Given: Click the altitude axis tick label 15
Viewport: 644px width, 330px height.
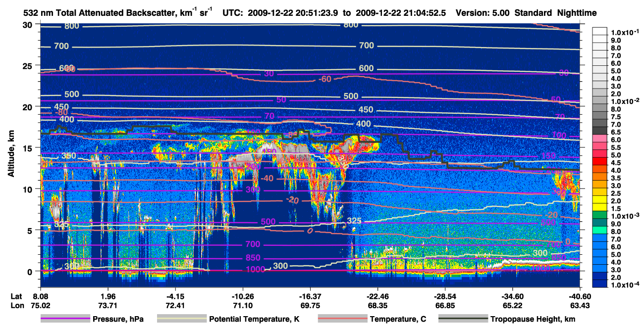Looking at the screenshot, I should coord(29,148).
